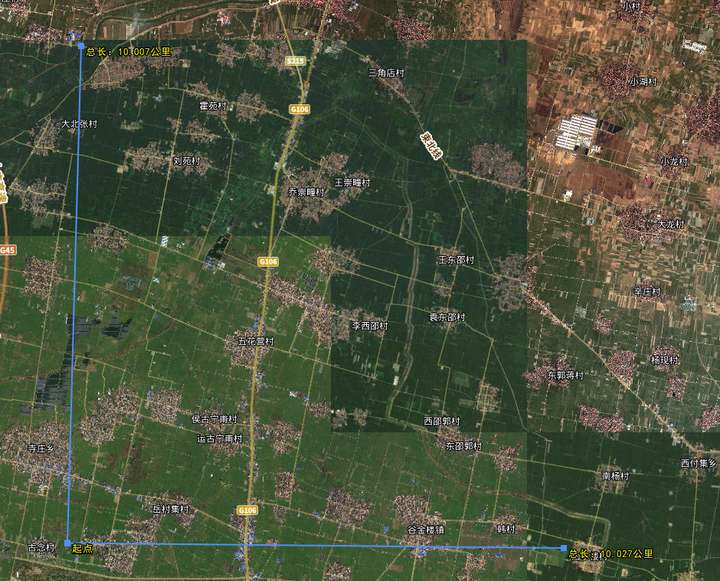The height and width of the screenshot is (581, 720).
Task: Select the 谷金楼镇 town label
Action: (426, 530)
